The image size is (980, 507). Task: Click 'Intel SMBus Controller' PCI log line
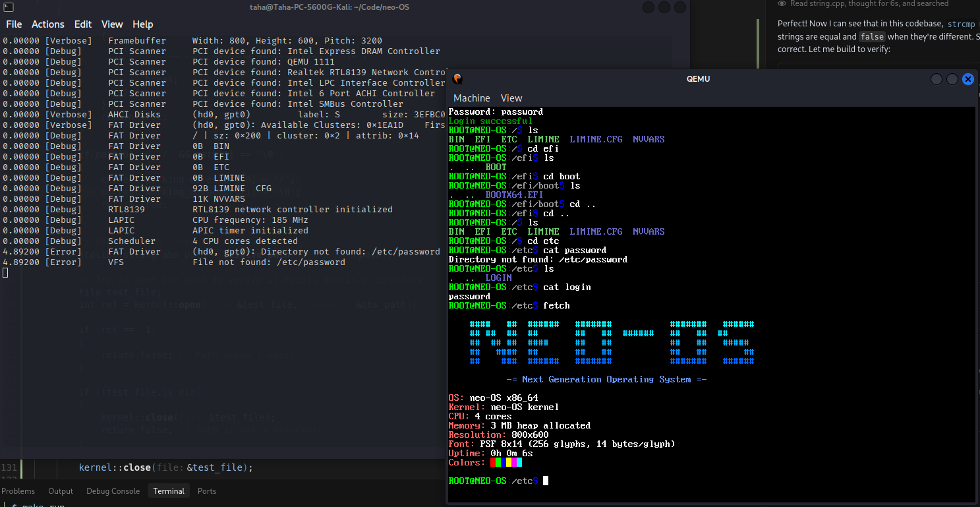click(x=298, y=104)
